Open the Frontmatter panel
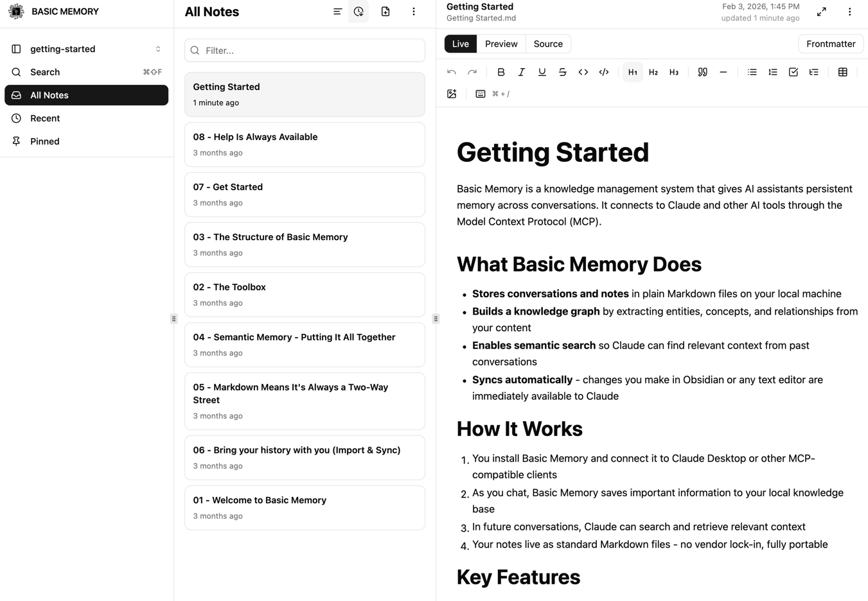 830,44
